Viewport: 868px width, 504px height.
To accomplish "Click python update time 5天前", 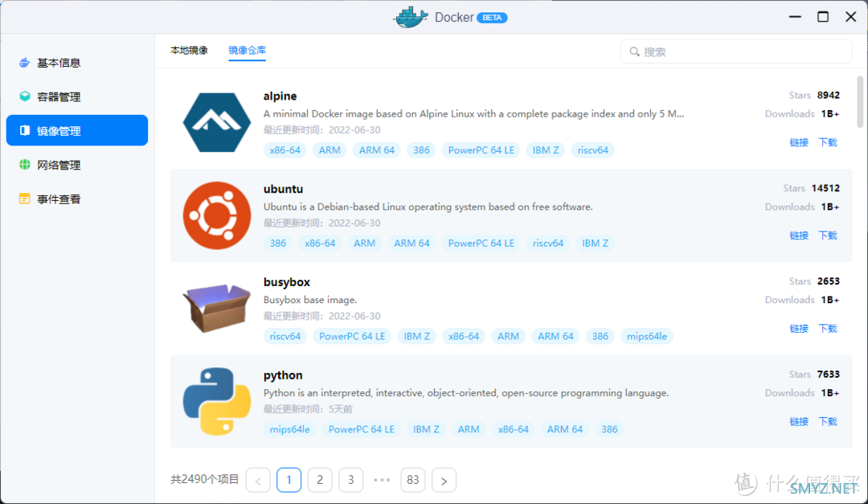I will click(341, 409).
